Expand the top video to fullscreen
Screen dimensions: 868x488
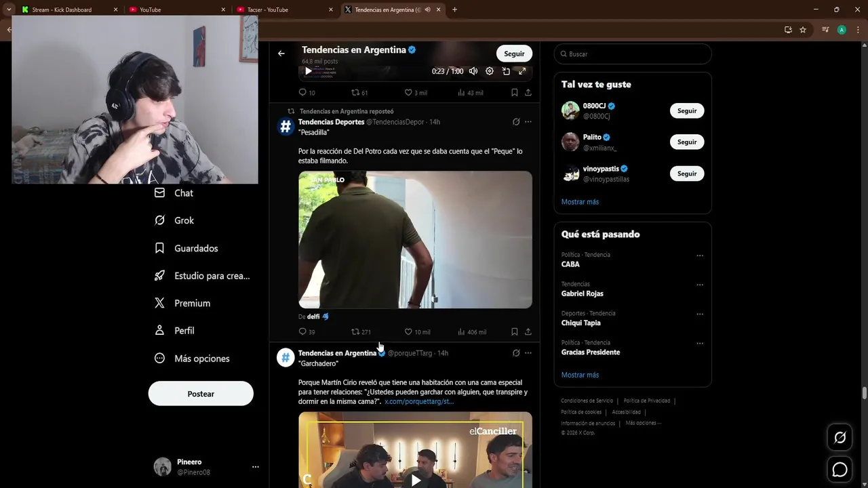tap(522, 71)
